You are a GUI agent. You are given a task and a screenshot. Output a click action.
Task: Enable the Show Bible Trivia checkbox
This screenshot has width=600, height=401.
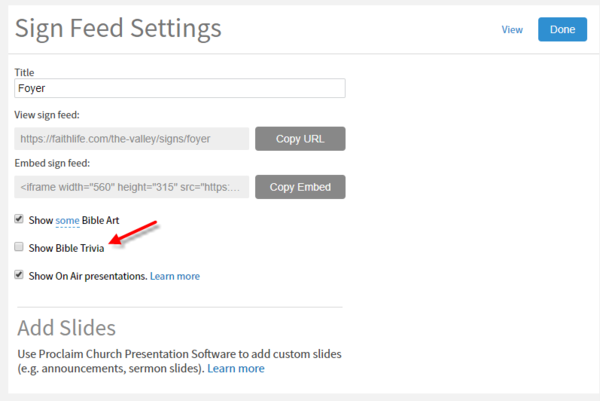coord(20,247)
